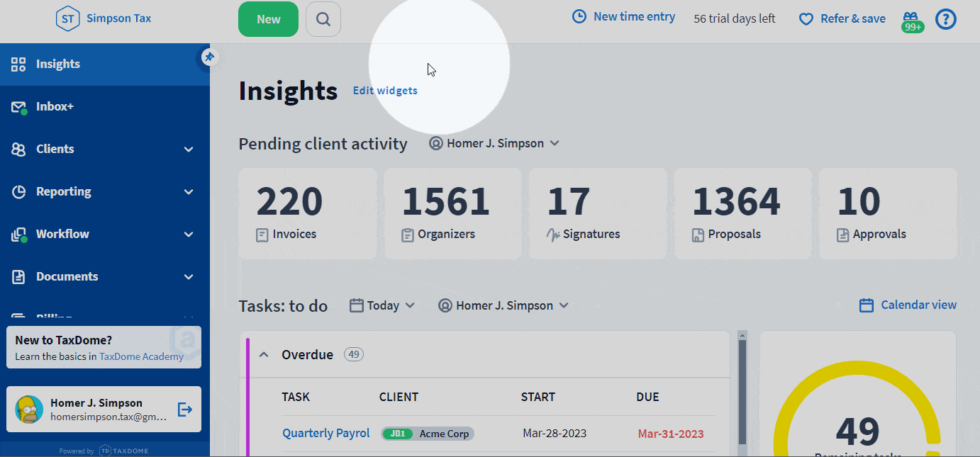
Task: Click the Simpson Tax ST logo
Action: 67,19
